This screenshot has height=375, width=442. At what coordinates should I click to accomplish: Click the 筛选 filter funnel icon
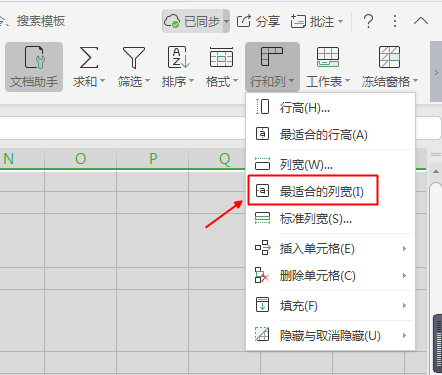click(134, 57)
